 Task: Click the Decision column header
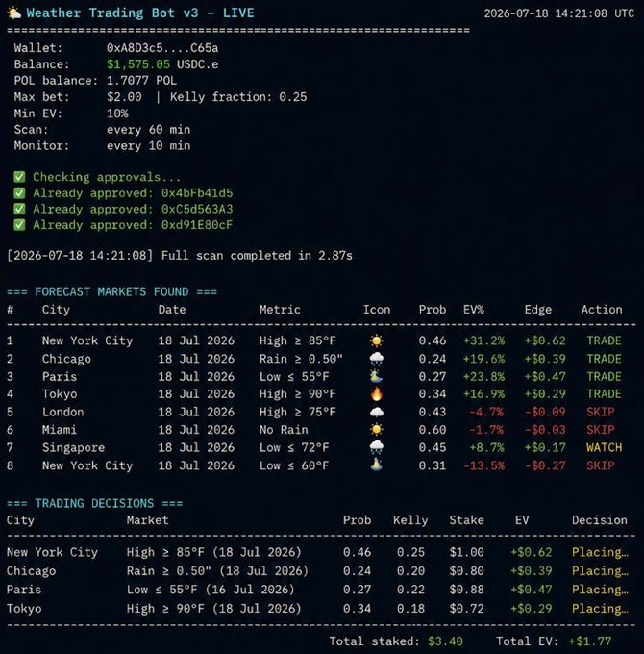tap(600, 520)
